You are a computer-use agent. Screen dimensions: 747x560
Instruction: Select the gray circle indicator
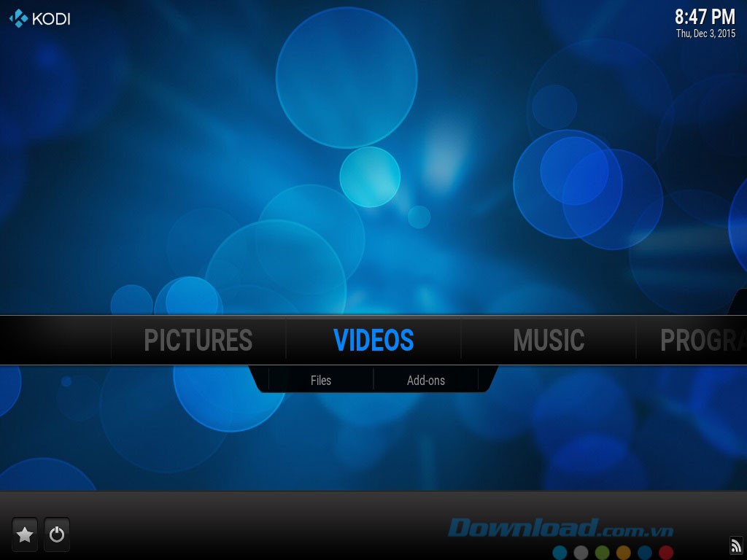tap(580, 552)
